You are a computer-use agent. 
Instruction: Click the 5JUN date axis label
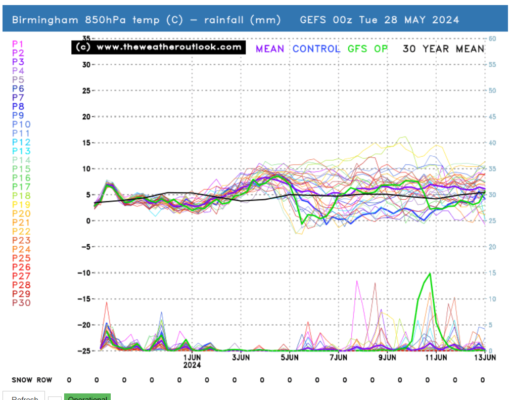click(289, 358)
